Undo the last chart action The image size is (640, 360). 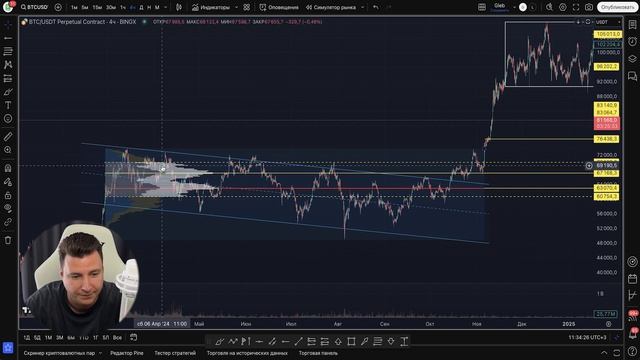coord(376,7)
